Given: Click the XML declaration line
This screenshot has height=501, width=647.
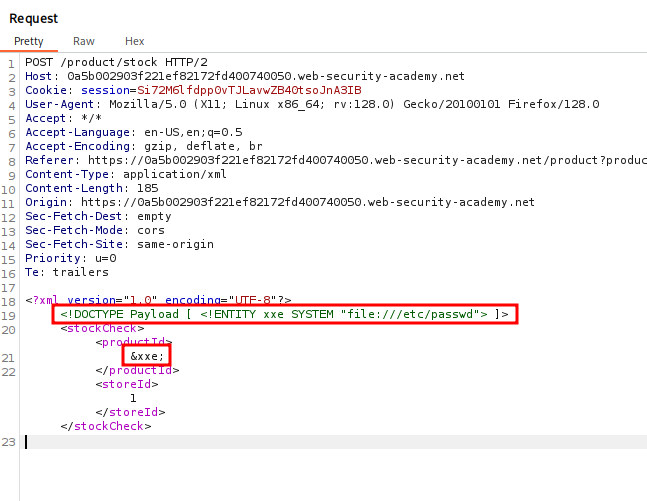Looking at the screenshot, I should pyautogui.click(x=158, y=300).
